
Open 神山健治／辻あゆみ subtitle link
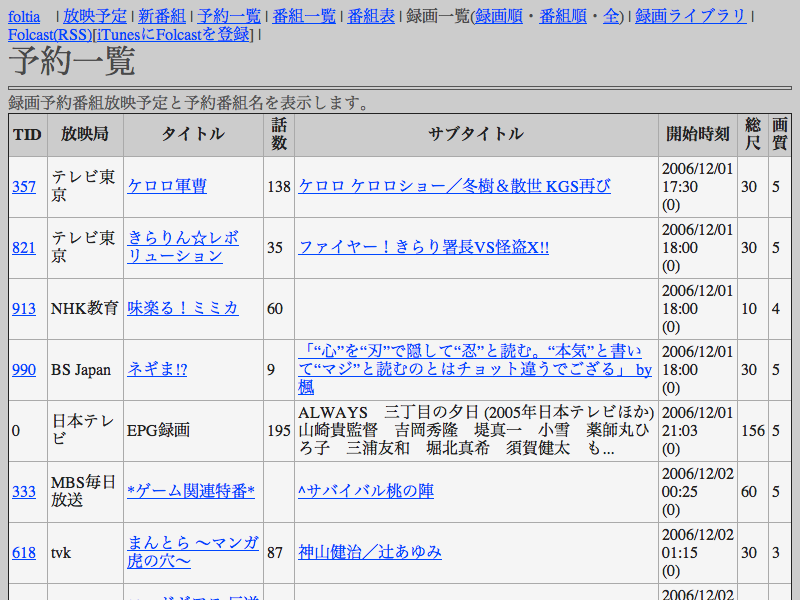pyautogui.click(x=370, y=552)
